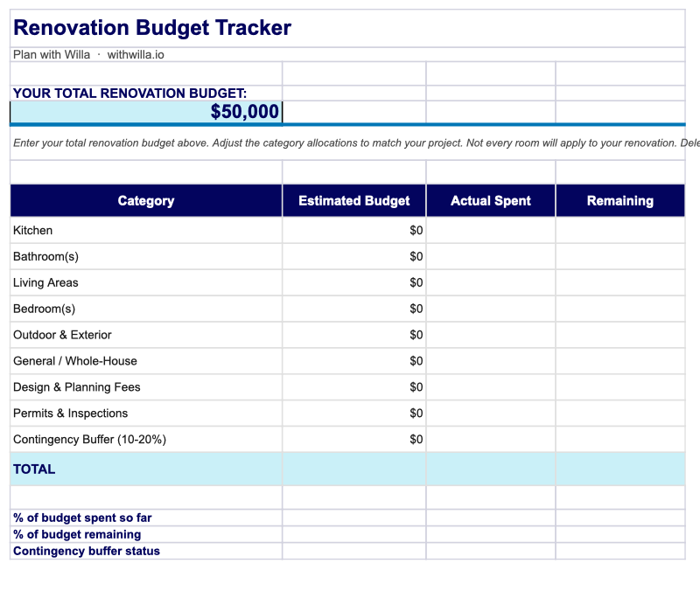Click the Outdoor & Exterior estimated budget cell

[x=353, y=335]
